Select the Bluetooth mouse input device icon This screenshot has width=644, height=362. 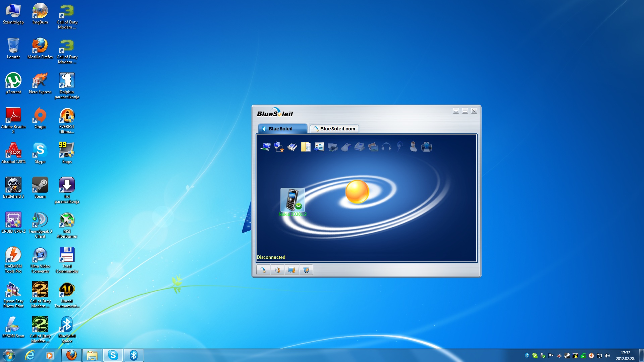[x=346, y=147]
